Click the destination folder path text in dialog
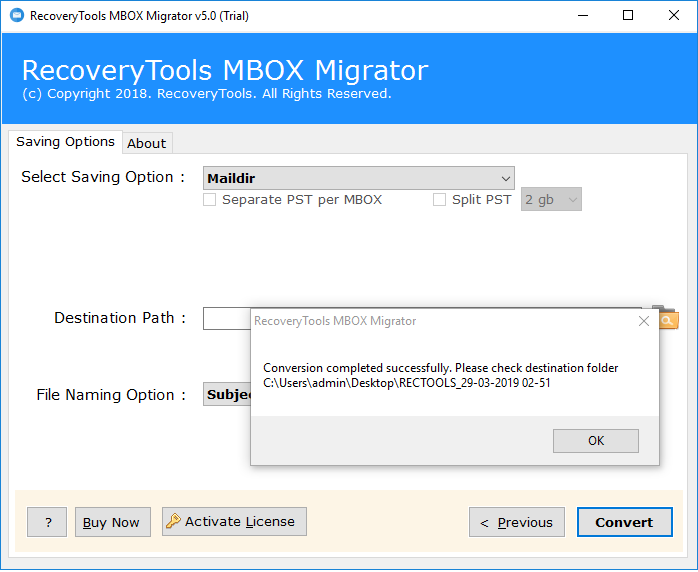 point(407,383)
